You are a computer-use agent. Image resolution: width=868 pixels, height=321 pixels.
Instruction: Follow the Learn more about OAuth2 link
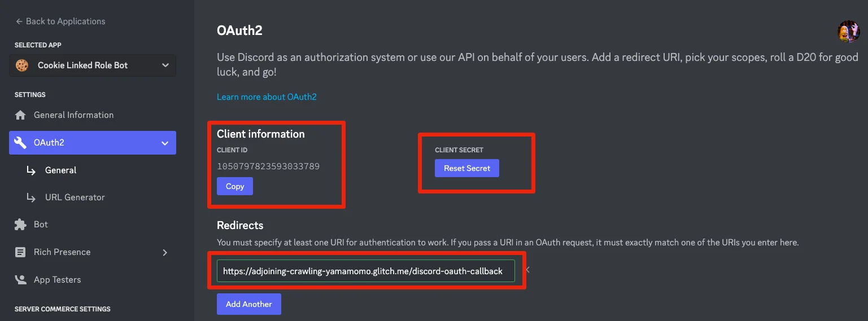pyautogui.click(x=267, y=97)
